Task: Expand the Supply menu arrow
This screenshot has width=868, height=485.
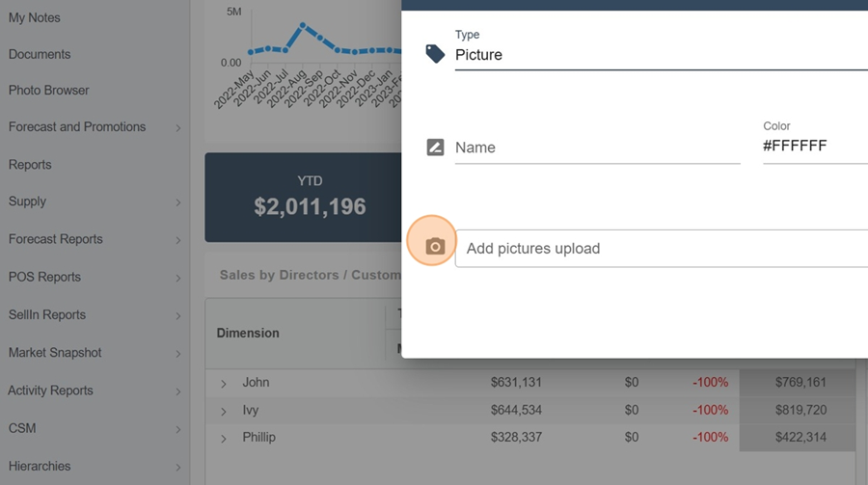Action: tap(178, 202)
